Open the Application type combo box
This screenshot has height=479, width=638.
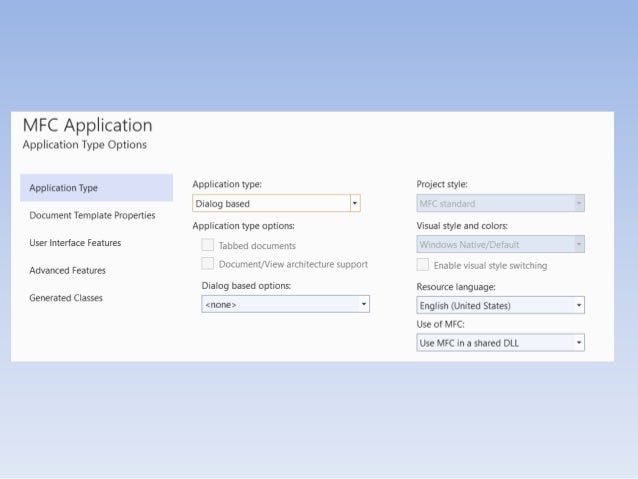point(276,203)
